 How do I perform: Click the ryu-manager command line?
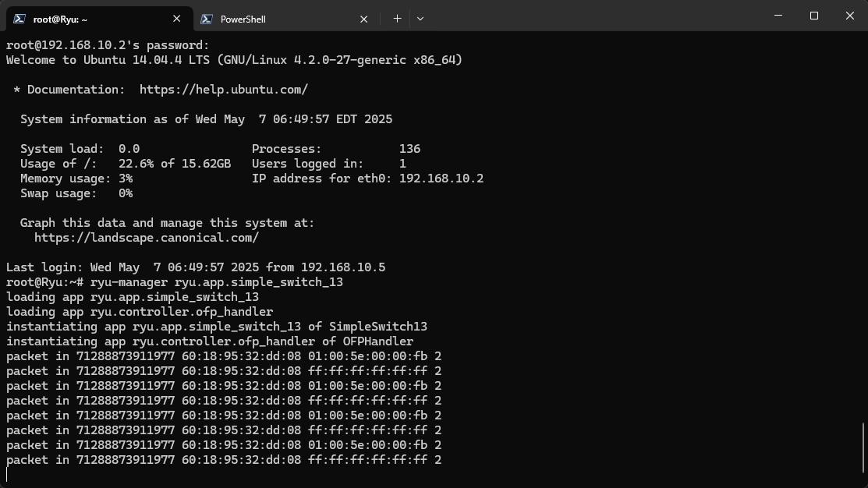tap(216, 282)
